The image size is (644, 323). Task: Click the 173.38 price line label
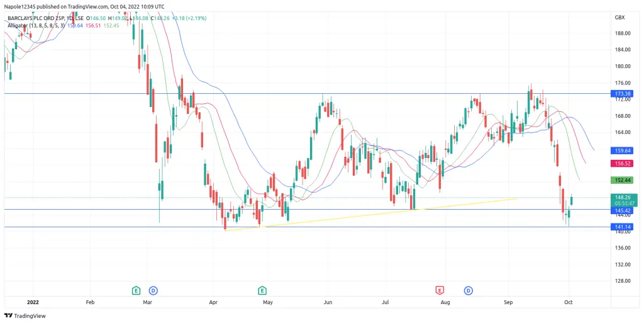pyautogui.click(x=622, y=94)
